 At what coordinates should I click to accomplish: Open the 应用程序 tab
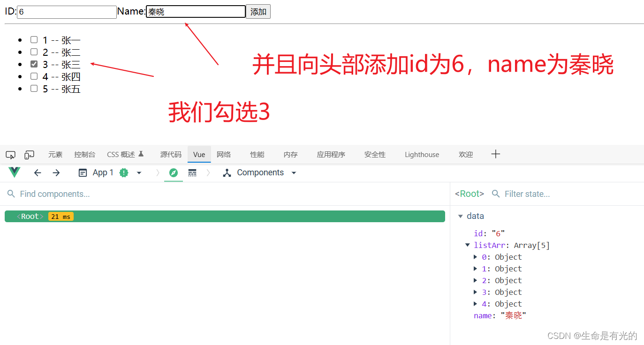pyautogui.click(x=331, y=155)
